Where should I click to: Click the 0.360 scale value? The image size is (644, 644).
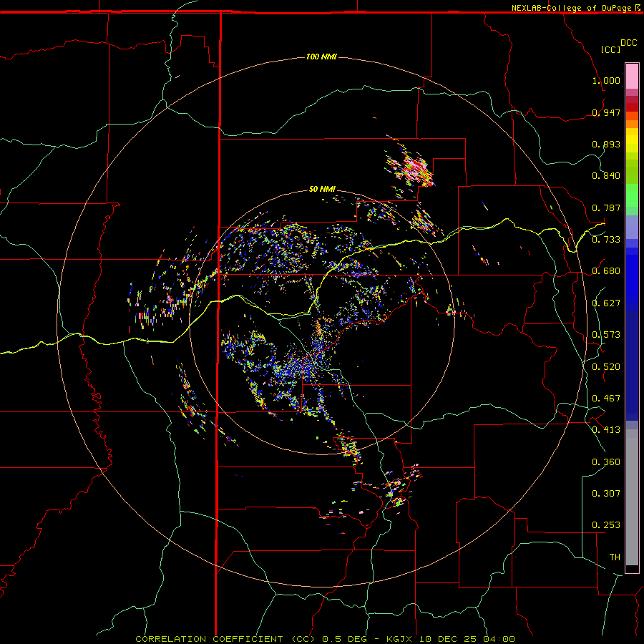click(606, 462)
